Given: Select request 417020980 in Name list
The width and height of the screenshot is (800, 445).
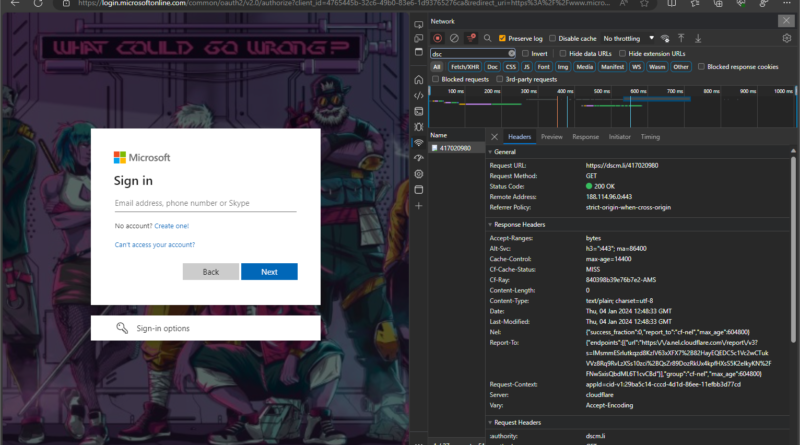Looking at the screenshot, I should [456, 148].
